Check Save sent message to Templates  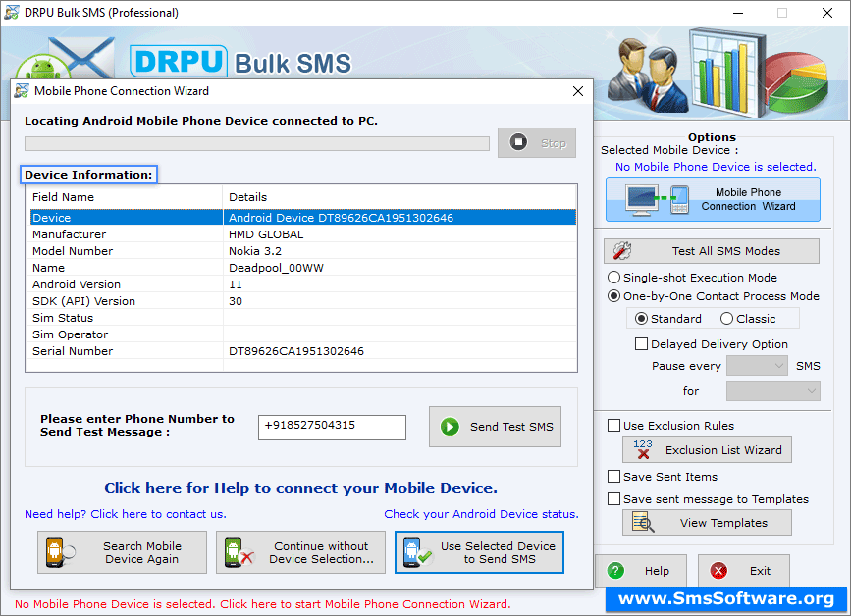[613, 499]
